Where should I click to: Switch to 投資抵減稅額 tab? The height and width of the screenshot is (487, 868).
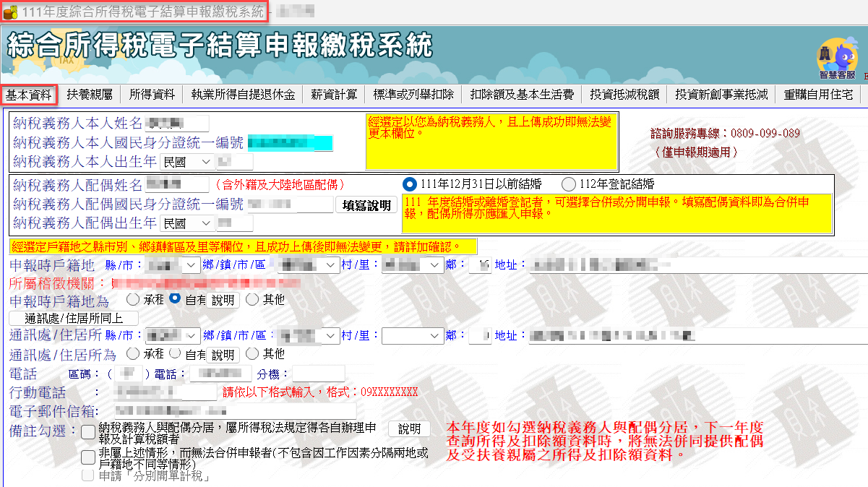(x=624, y=95)
